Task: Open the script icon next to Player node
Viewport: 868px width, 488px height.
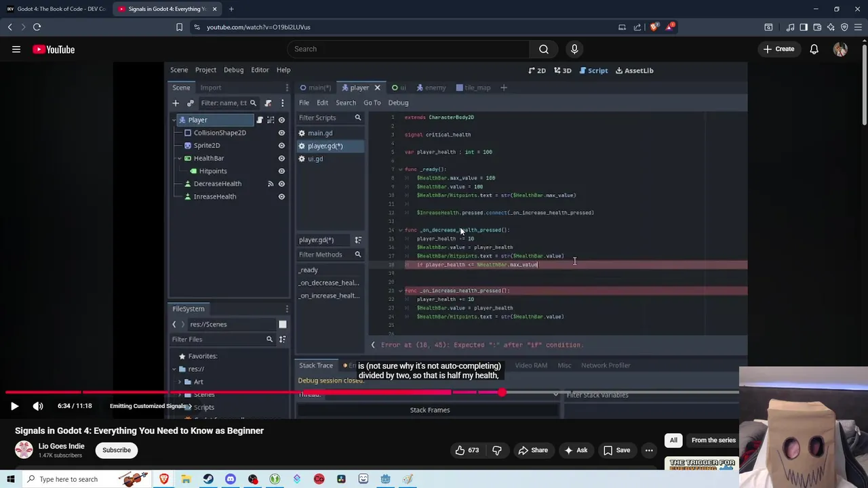Action: click(260, 120)
